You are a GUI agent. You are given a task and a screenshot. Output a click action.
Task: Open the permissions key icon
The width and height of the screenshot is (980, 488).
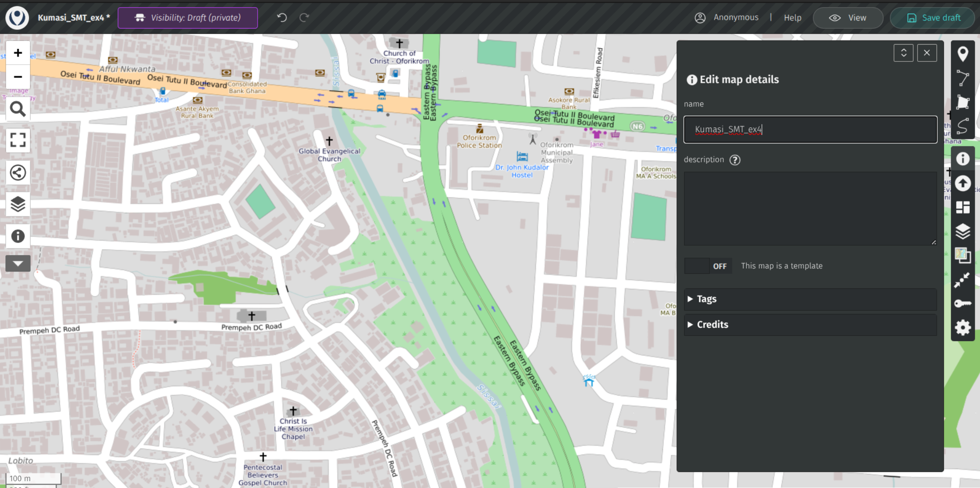(x=963, y=304)
